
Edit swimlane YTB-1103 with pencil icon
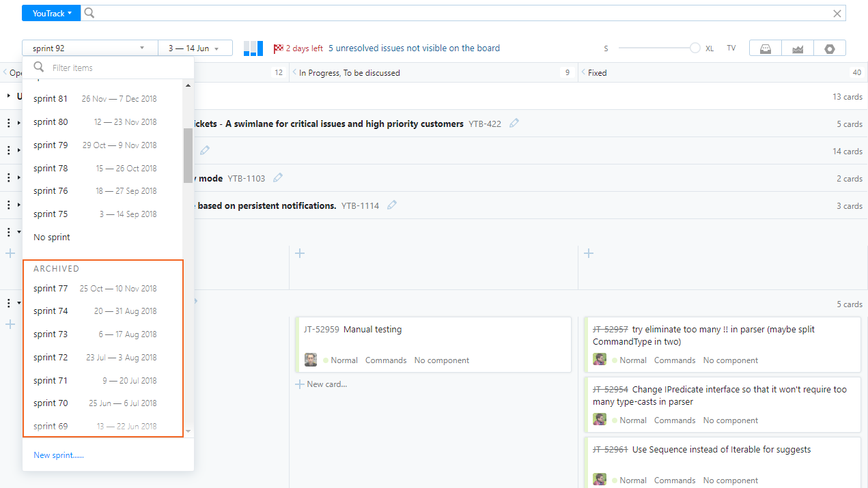point(278,177)
